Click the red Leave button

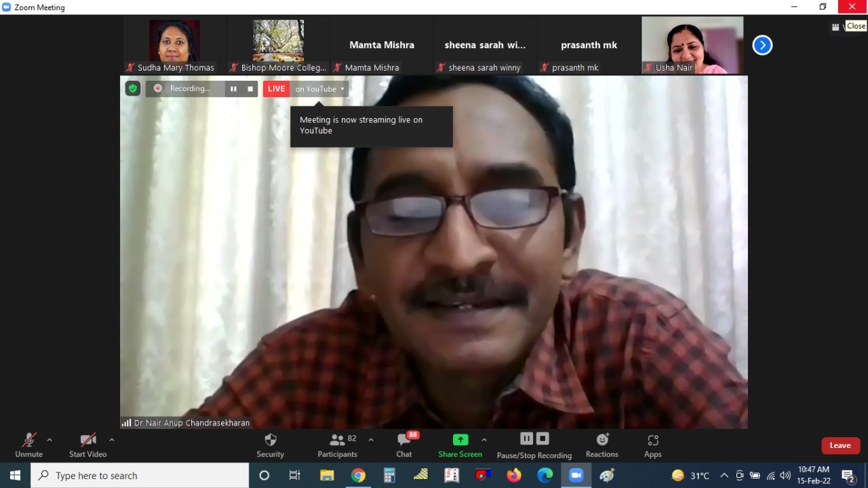tap(840, 445)
